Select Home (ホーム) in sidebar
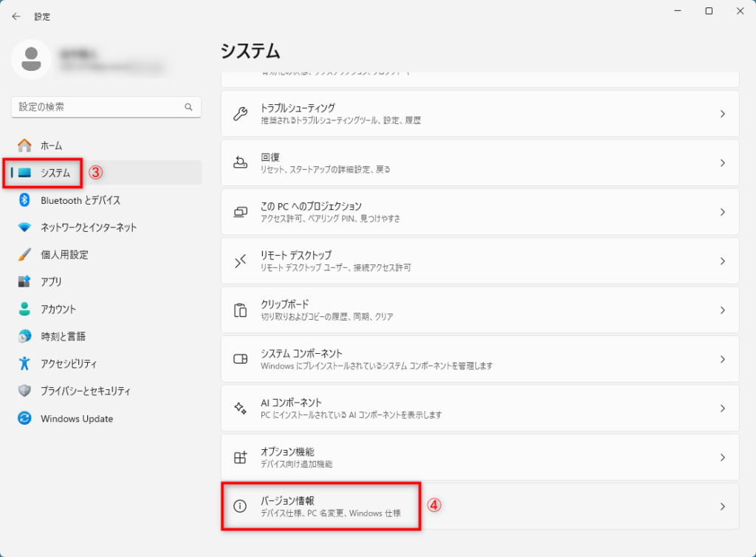Screen dimensions: 756x557 click(52, 146)
